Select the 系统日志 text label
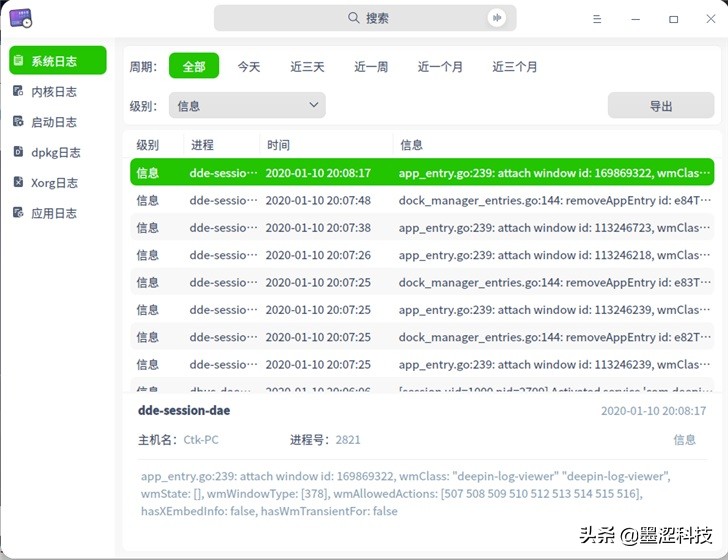 click(54, 61)
